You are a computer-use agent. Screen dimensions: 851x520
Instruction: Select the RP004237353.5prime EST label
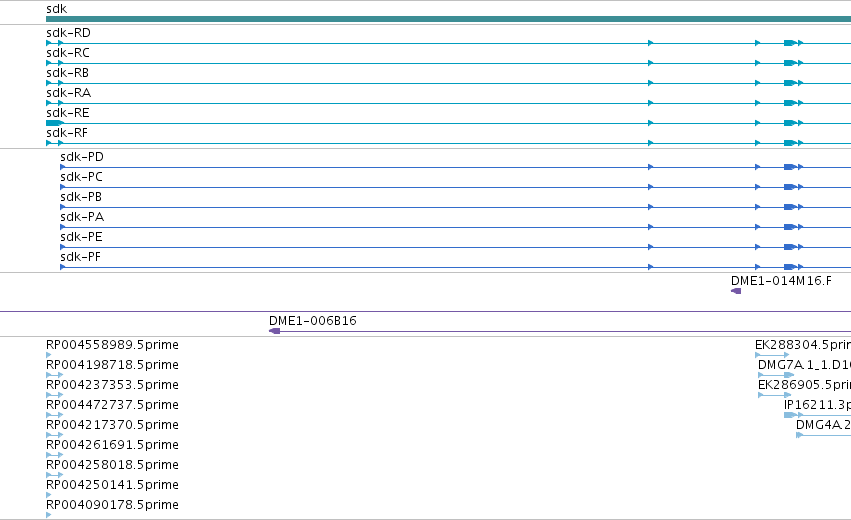(x=112, y=385)
